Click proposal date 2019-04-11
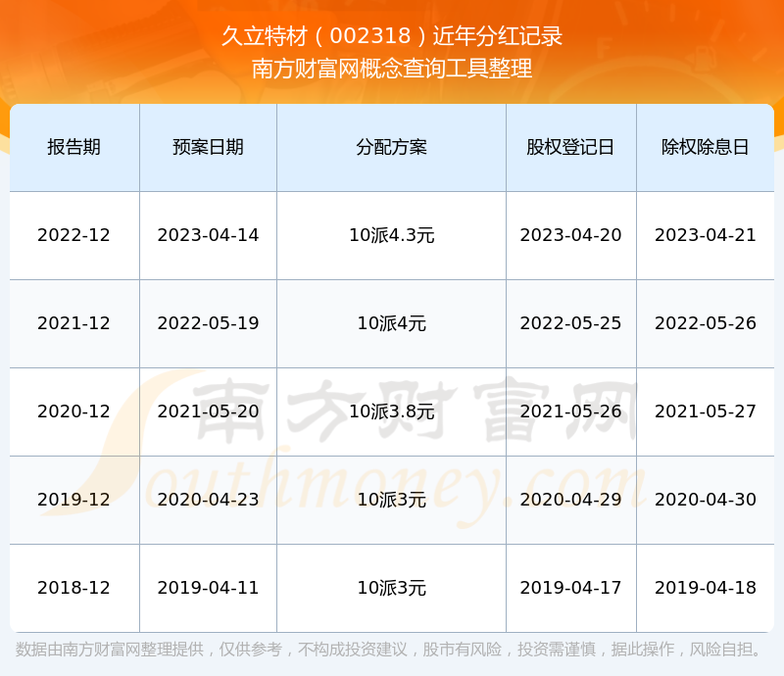Viewport: 784px width, 676px height. [208, 588]
